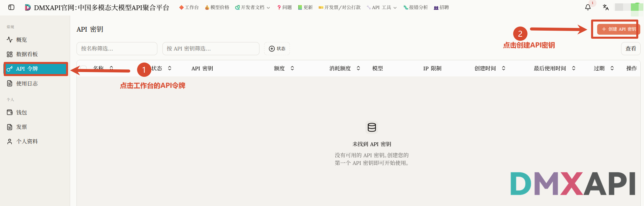
Task: Click the 工作台 top navigation link
Action: pyautogui.click(x=189, y=7)
